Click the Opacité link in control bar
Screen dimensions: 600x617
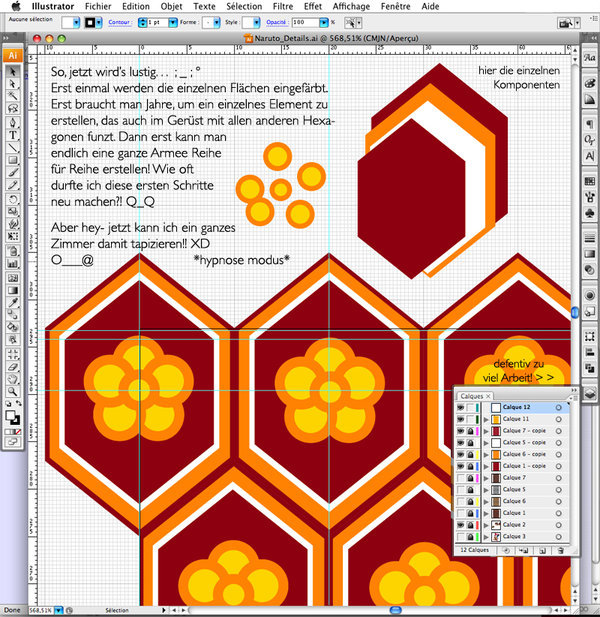[x=276, y=22]
